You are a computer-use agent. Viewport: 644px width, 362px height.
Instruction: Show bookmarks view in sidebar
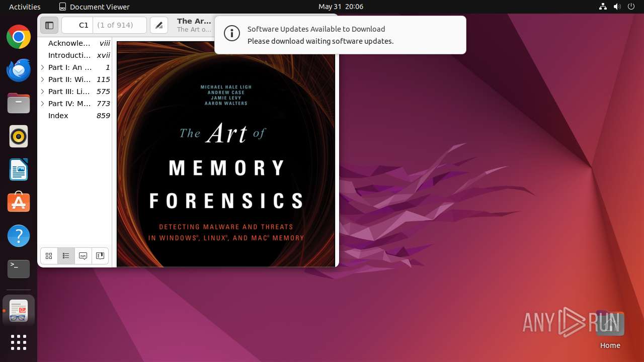[100, 256]
